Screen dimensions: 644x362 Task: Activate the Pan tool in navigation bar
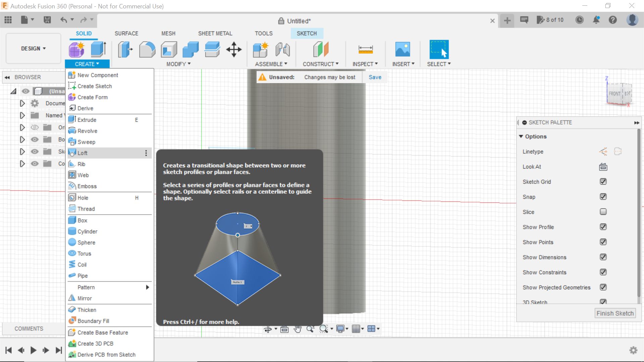pos(298,329)
